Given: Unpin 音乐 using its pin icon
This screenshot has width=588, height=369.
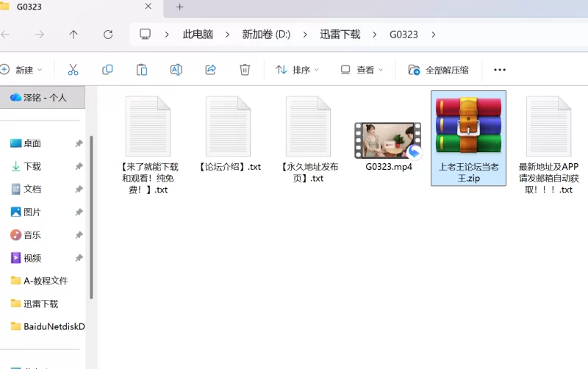Looking at the screenshot, I should point(79,234).
